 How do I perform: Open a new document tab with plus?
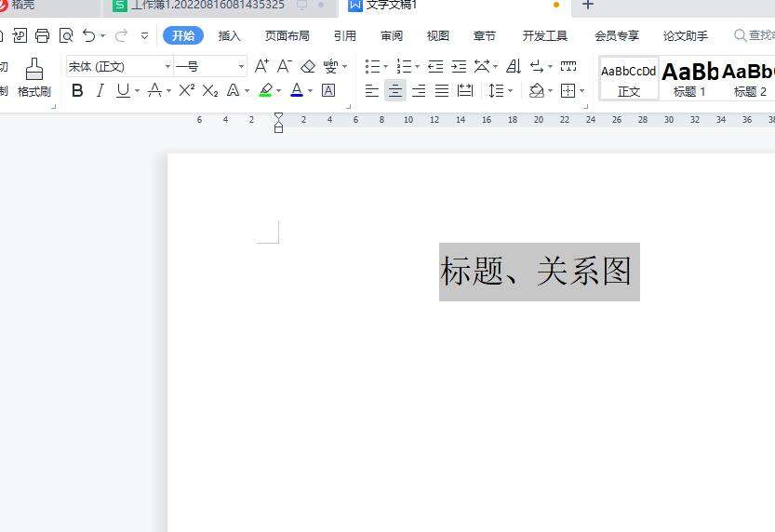(x=587, y=5)
